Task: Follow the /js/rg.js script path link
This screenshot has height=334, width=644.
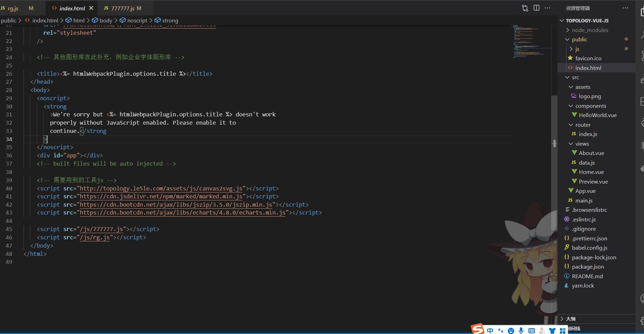Action: (95, 237)
